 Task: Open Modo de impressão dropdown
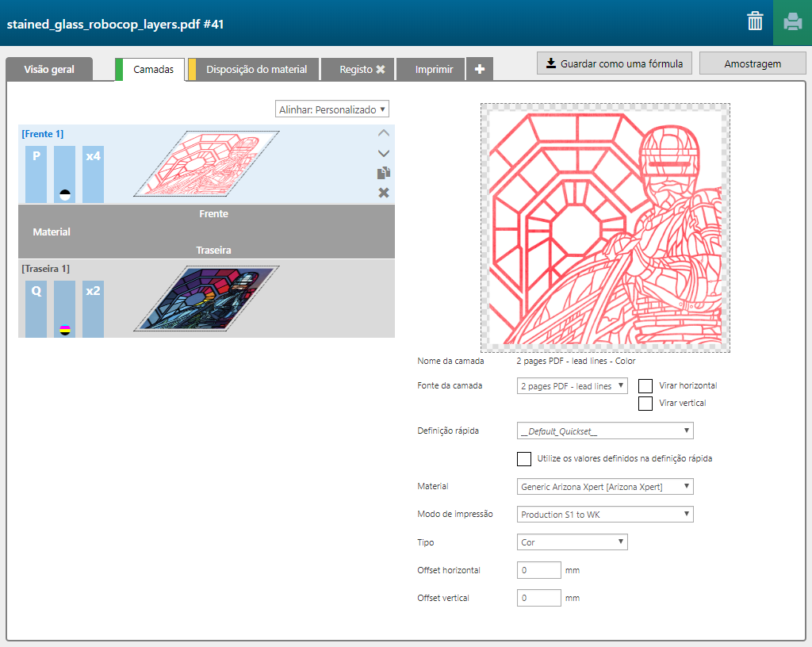(x=605, y=514)
